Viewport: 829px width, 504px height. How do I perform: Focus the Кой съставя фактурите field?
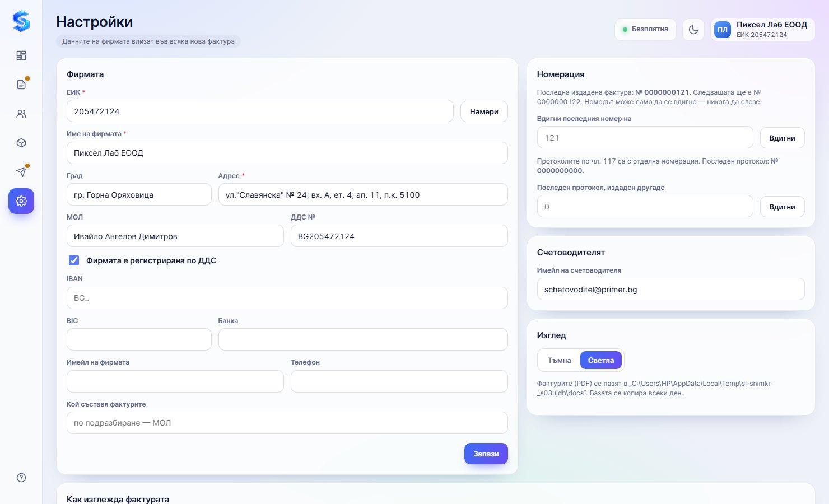[x=287, y=423]
